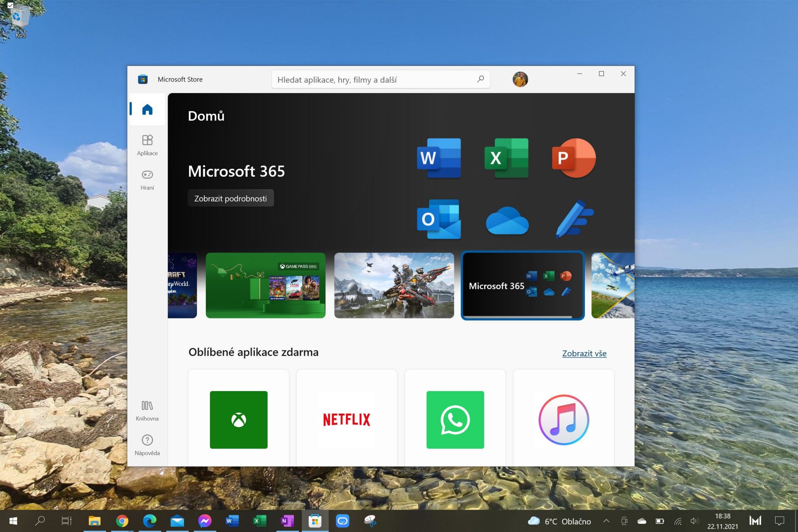Image resolution: width=798 pixels, height=532 pixels.
Task: Open the Snip & Sketch app on taskbar
Action: 370,521
